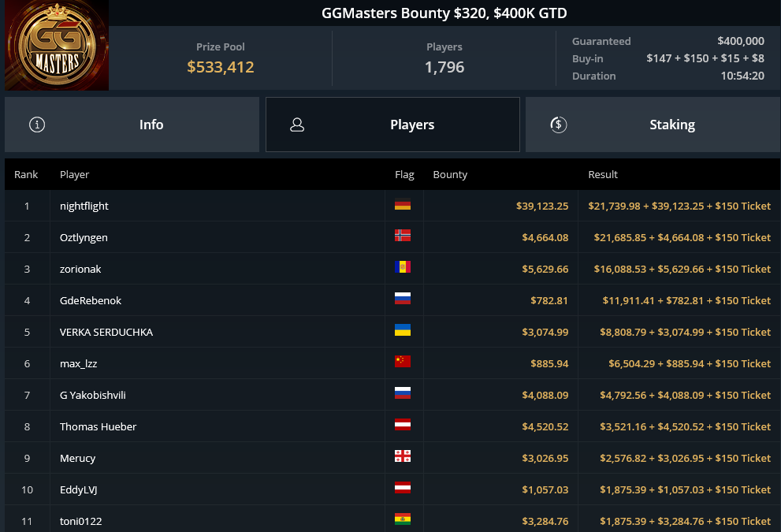
Task: Click the Norwegian flag for Oztlyngen
Action: pos(403,236)
